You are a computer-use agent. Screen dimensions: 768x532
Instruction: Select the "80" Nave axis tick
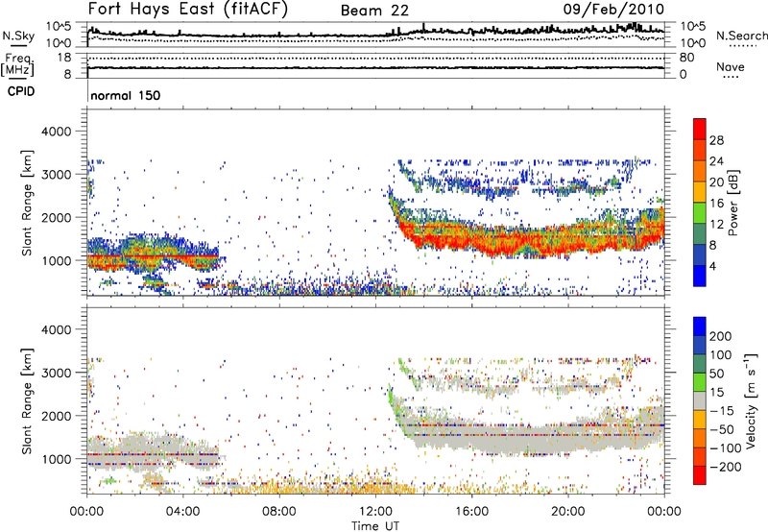(686, 58)
